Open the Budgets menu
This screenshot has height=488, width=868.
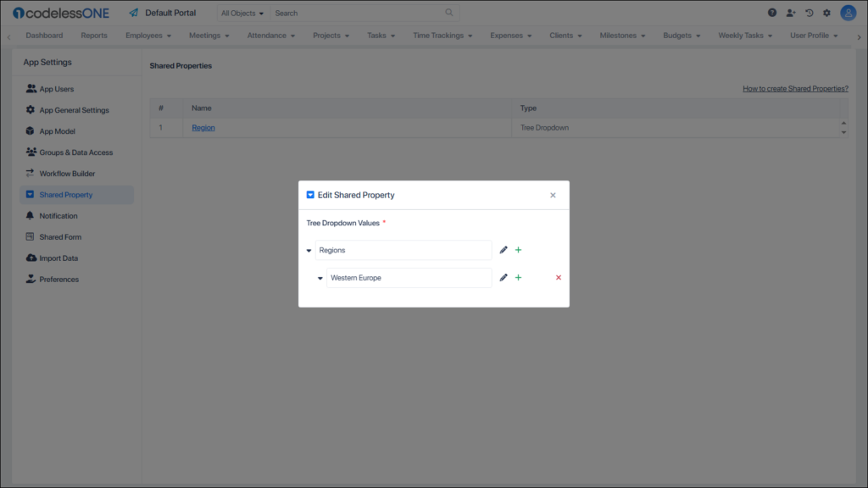[x=682, y=36]
